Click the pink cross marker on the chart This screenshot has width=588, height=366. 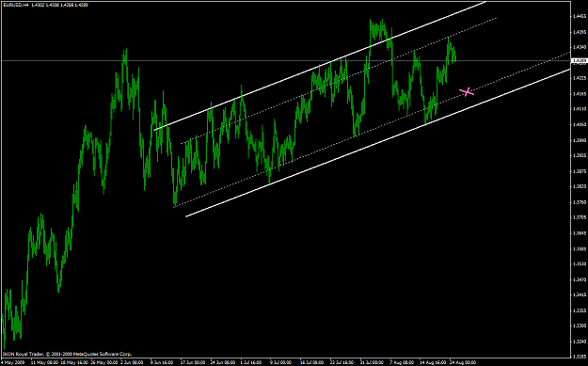[467, 91]
